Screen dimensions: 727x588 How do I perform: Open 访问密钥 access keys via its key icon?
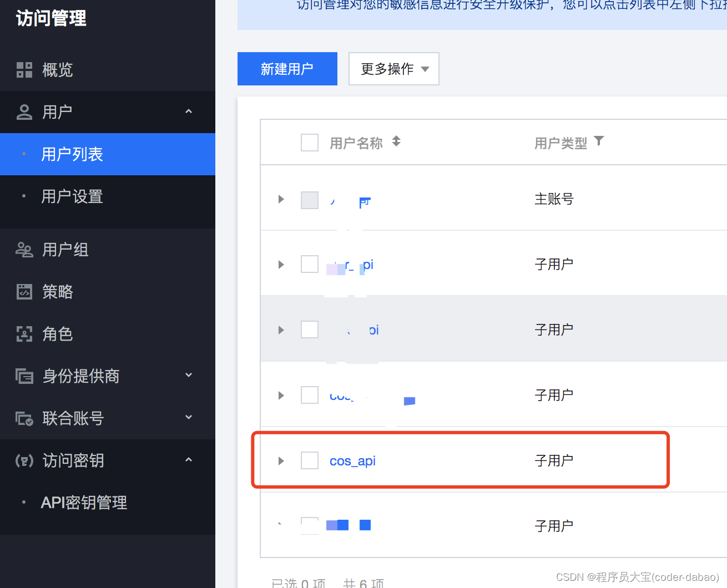24,460
